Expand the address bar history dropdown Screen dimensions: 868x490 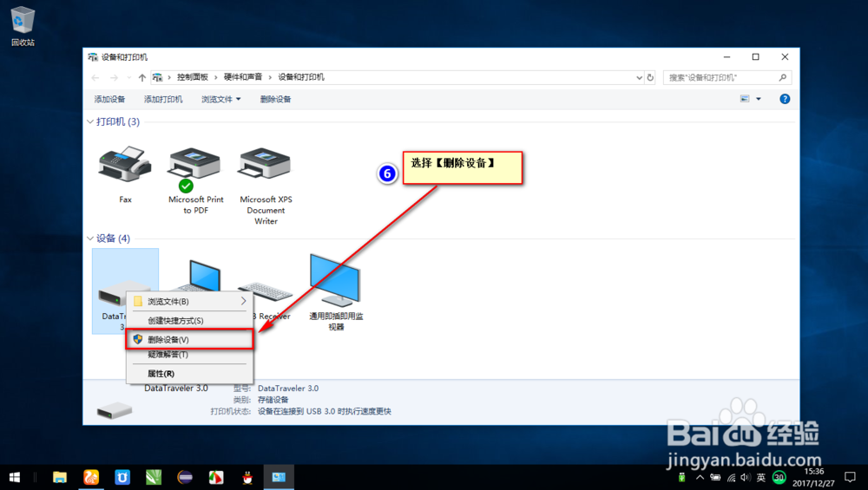tap(640, 77)
